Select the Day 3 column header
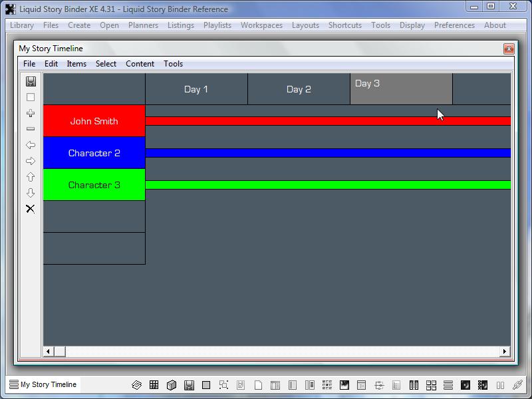Screen dimensions: 532x399 click(x=401, y=89)
